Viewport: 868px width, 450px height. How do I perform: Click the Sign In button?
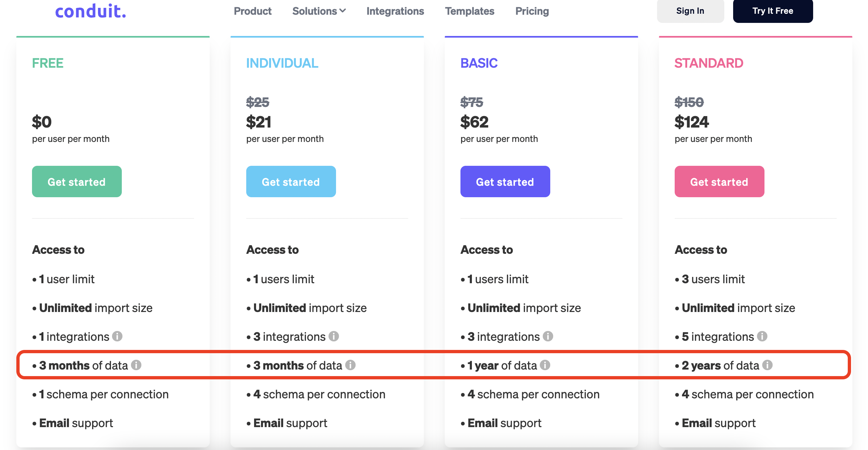pos(690,11)
